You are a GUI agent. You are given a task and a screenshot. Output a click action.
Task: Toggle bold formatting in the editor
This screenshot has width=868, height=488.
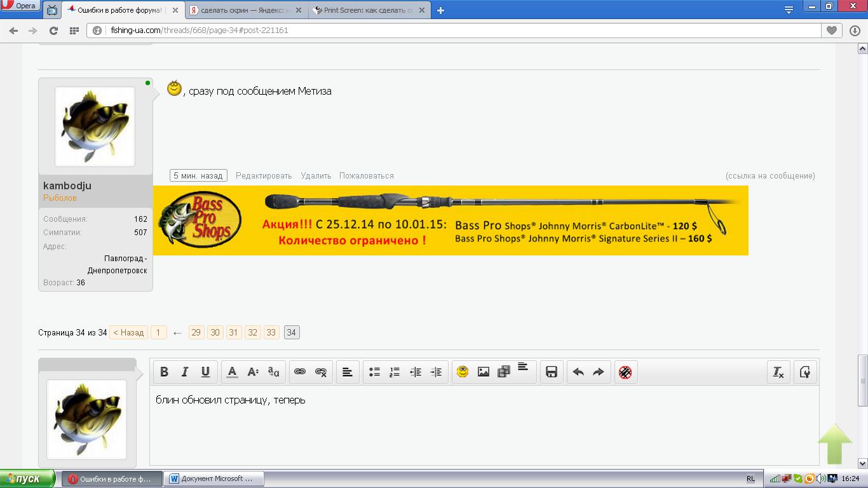point(164,372)
